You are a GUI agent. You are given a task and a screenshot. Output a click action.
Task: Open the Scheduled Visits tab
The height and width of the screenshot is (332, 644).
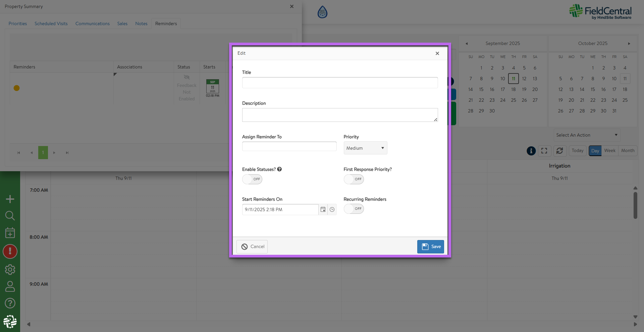click(x=51, y=23)
